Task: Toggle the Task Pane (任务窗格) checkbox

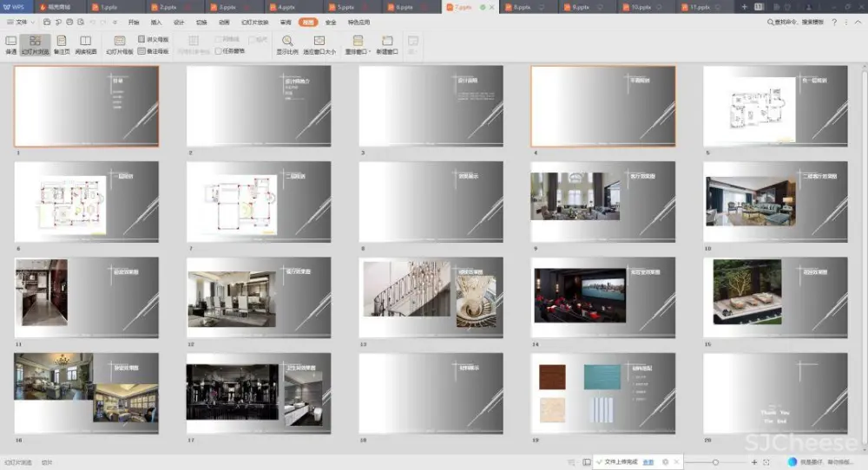Action: tap(219, 51)
